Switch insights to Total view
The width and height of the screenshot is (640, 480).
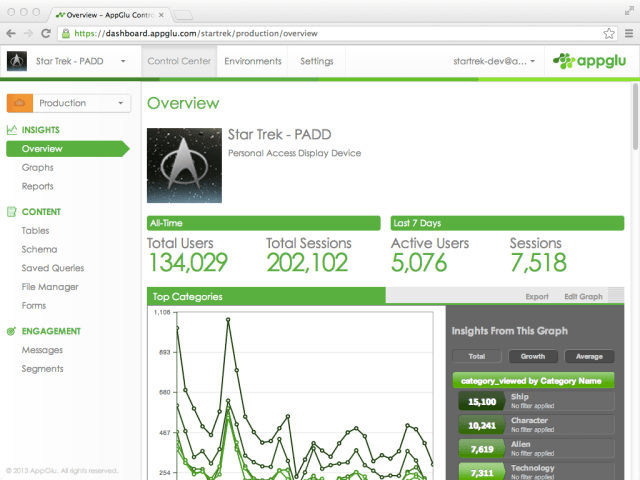(477, 356)
